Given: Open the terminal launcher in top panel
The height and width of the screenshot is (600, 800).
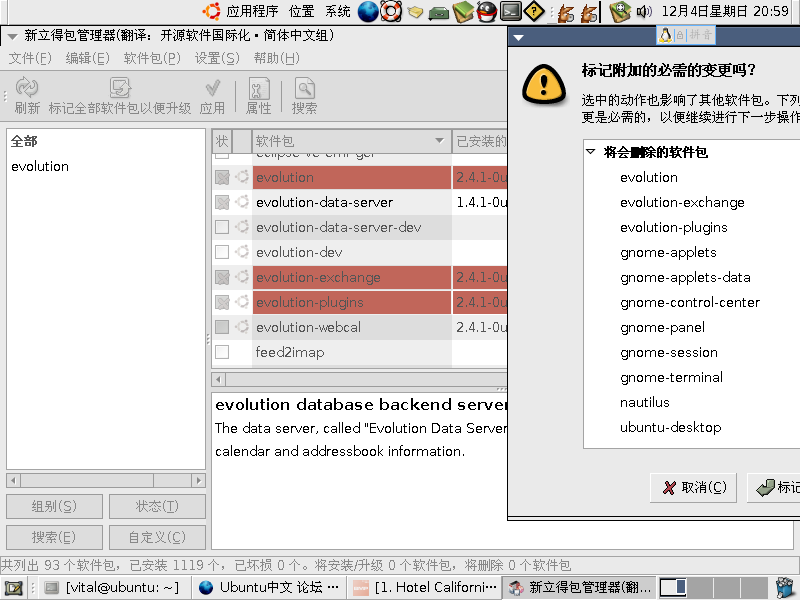Looking at the screenshot, I should coord(510,11).
